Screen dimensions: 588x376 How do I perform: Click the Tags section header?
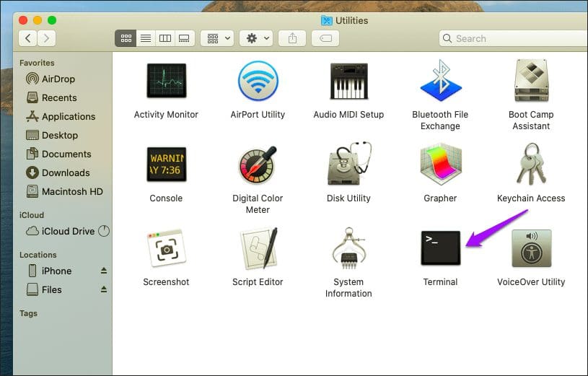coord(28,313)
